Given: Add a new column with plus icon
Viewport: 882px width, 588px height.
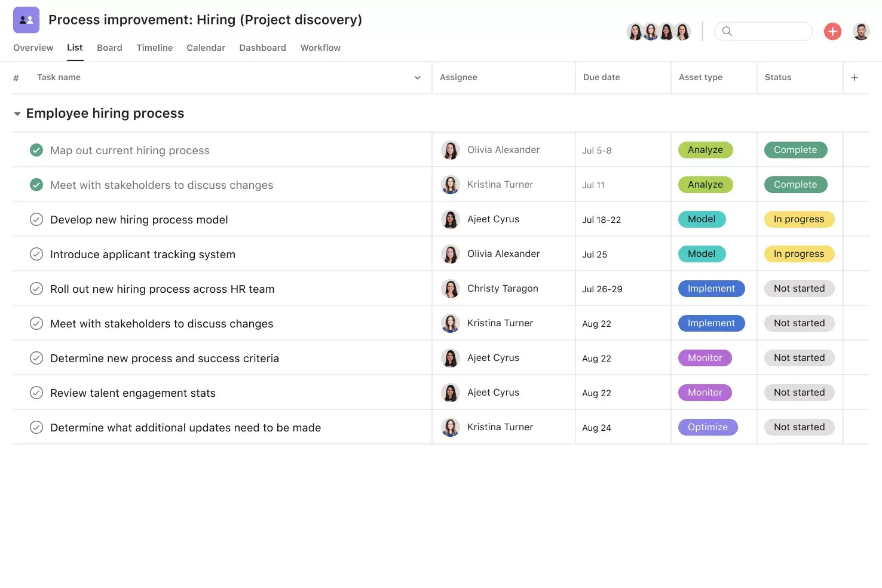Looking at the screenshot, I should [855, 78].
